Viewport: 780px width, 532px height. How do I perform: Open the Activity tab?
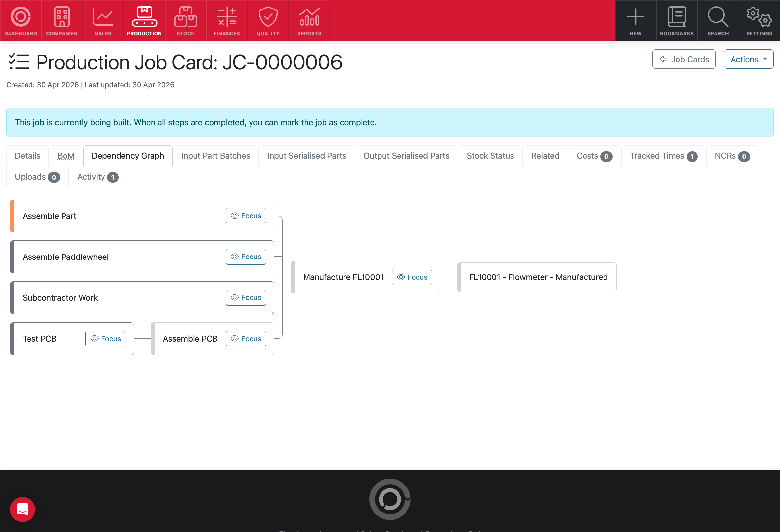[98, 177]
